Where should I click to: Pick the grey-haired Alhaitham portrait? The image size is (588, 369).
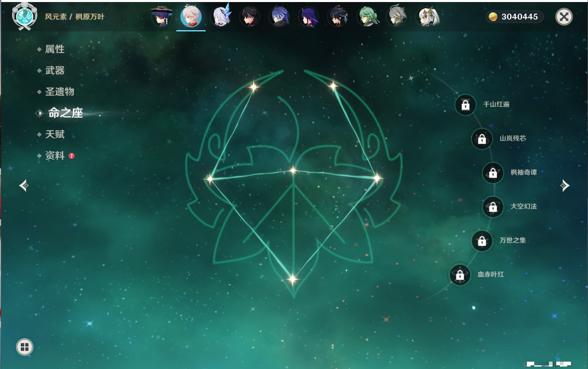397,17
